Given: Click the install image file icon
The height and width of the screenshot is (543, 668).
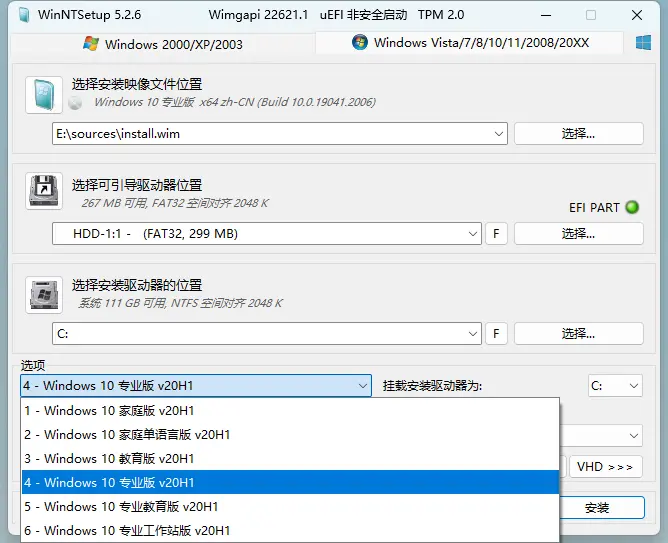Looking at the screenshot, I should coord(44,95).
